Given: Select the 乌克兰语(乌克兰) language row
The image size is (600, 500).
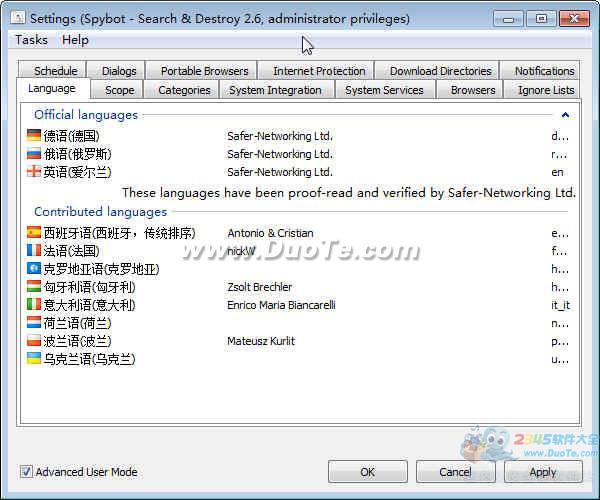Looking at the screenshot, I should point(298,359).
